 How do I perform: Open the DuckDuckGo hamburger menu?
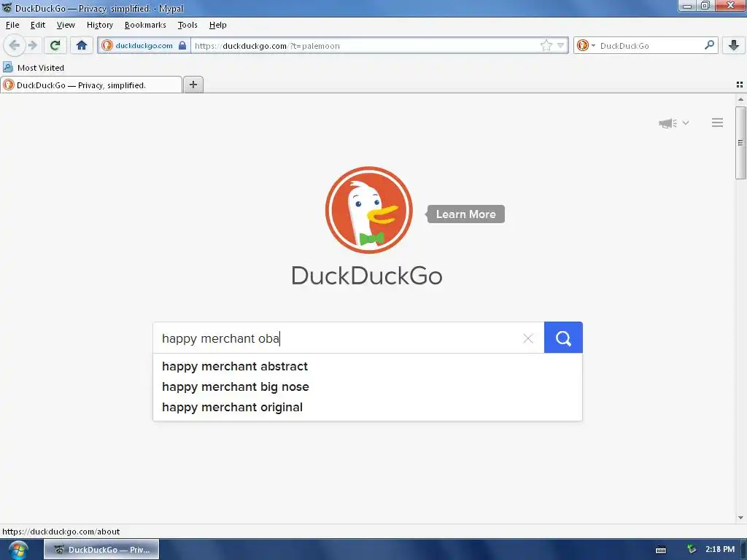click(x=718, y=122)
